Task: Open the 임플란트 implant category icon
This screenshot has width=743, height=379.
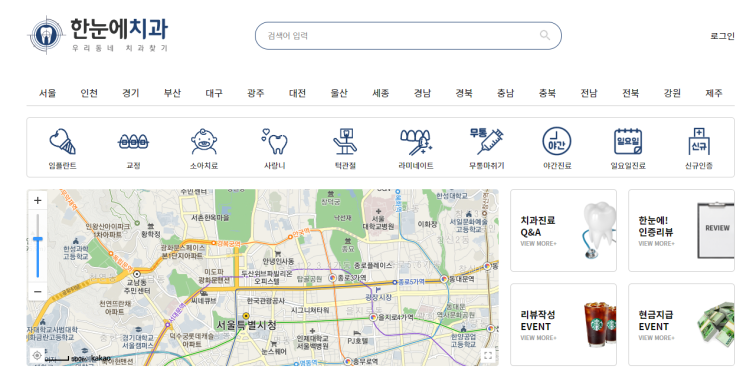Action: [62, 142]
